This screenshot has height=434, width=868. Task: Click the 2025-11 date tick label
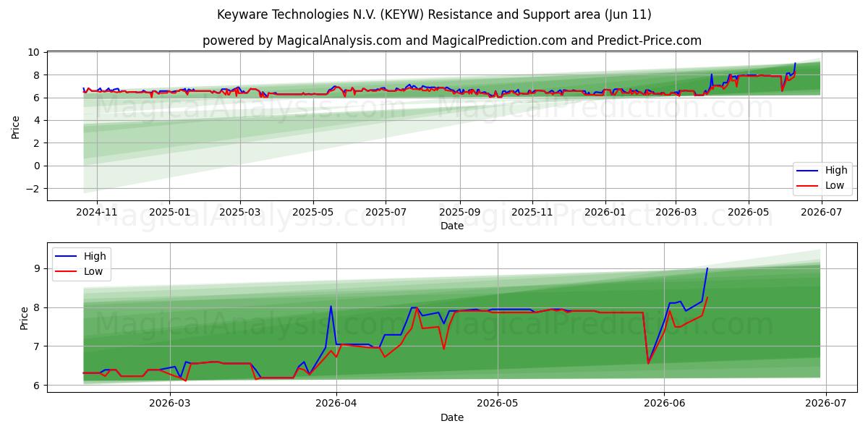pos(532,213)
